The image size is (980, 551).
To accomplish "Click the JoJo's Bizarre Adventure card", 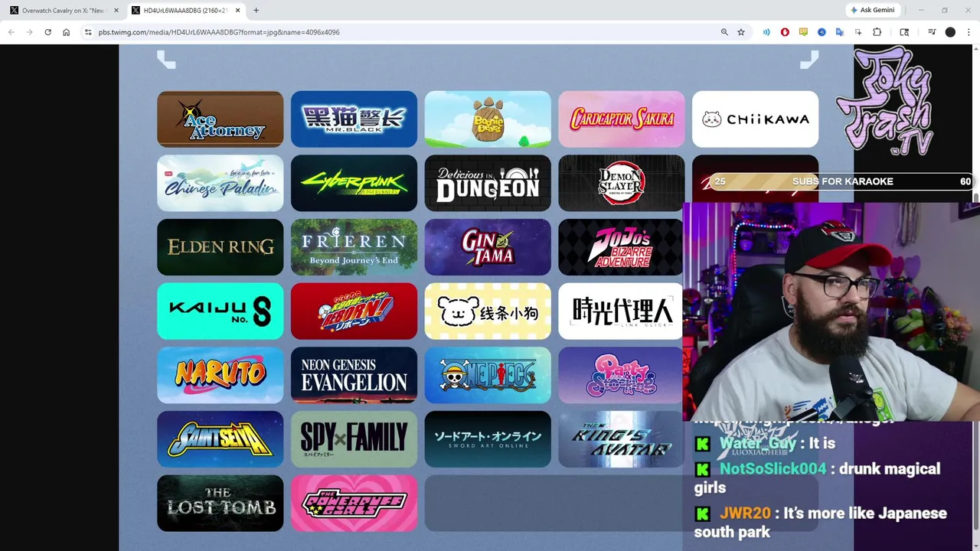I will 620,247.
